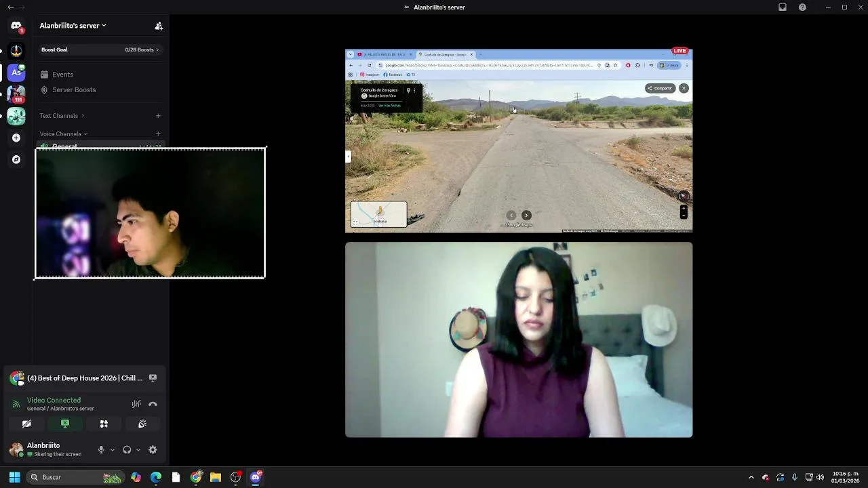
Task: Open Server Boosts in channel list
Action: coord(100,89)
